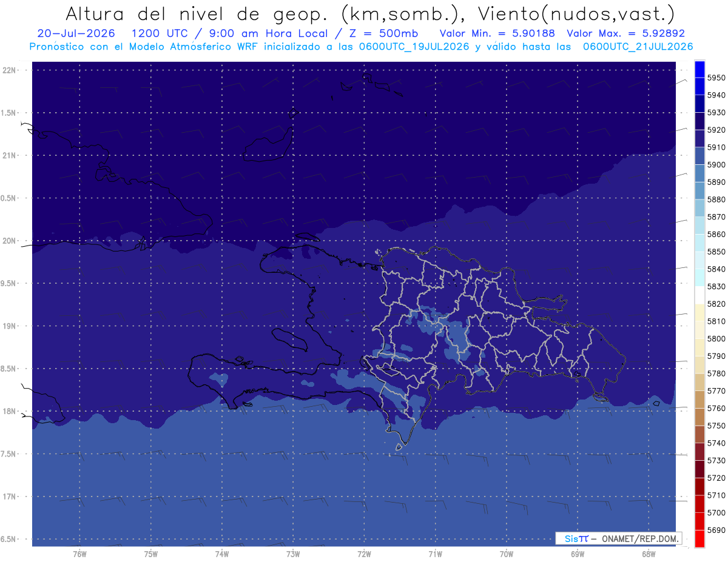Screen dimensions: 728x562
Task: Click the '5820' legend label
Action: tap(716, 304)
